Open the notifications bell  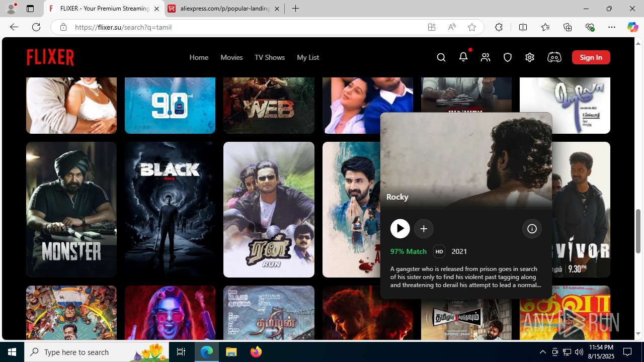463,57
